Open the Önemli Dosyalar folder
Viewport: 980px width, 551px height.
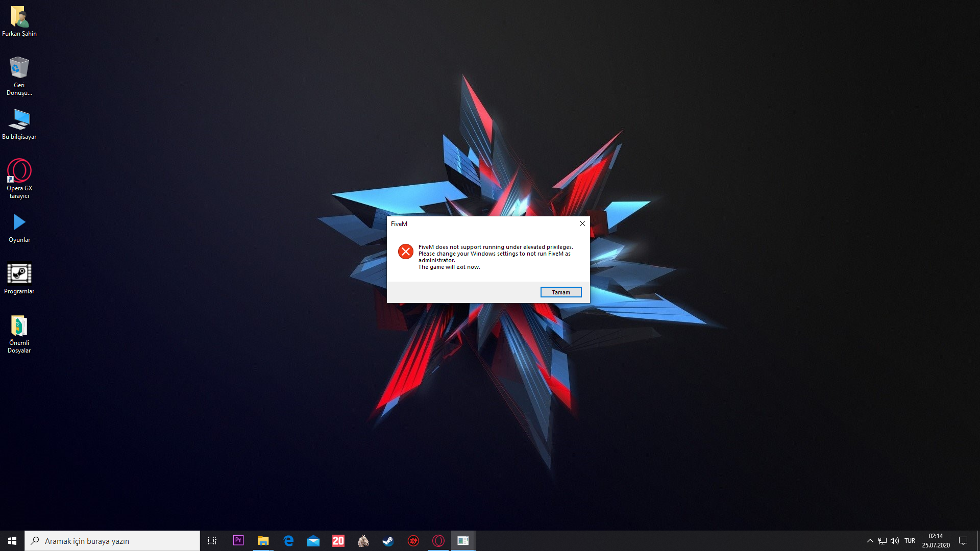[19, 332]
